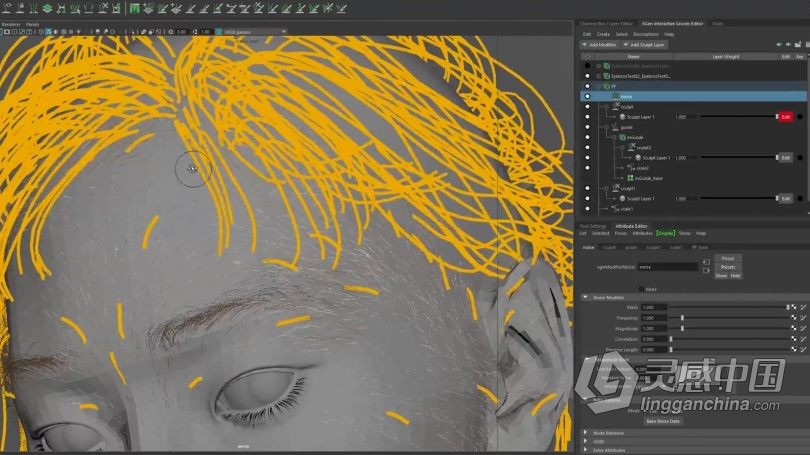Screen dimensions: 810x455
Task: Toggle visibility of the scale1 row
Action: click(587, 209)
